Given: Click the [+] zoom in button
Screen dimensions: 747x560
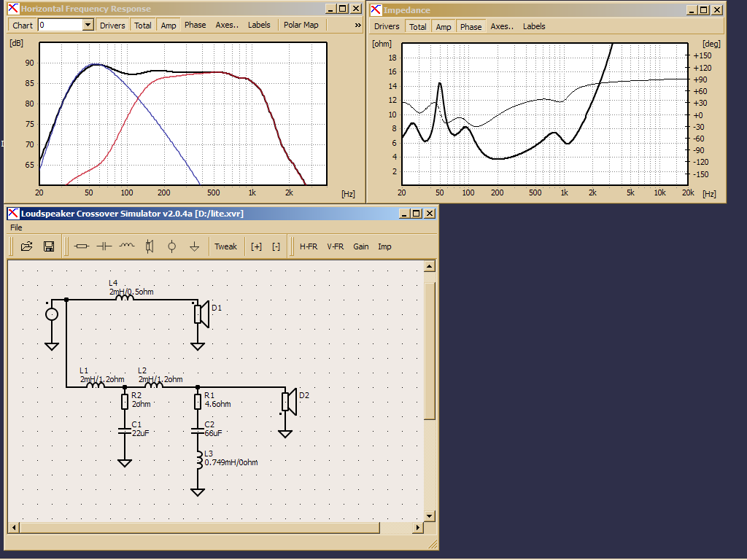Looking at the screenshot, I should point(256,246).
